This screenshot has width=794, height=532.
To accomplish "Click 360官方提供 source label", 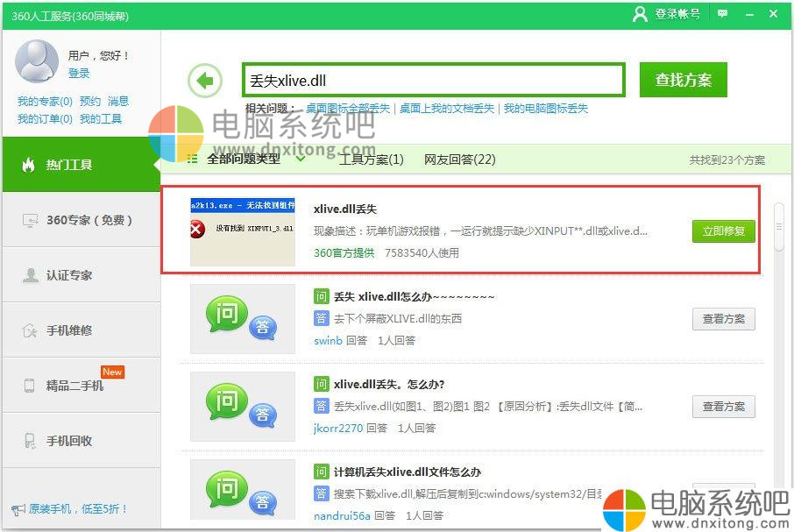I will click(344, 252).
